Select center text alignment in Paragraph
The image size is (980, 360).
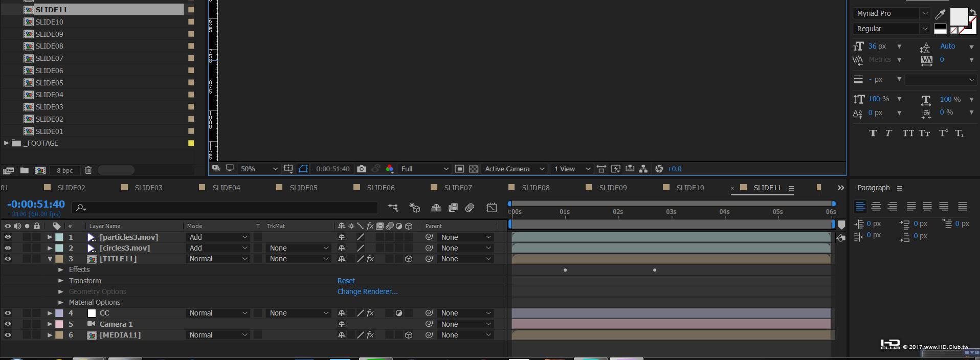click(x=876, y=206)
